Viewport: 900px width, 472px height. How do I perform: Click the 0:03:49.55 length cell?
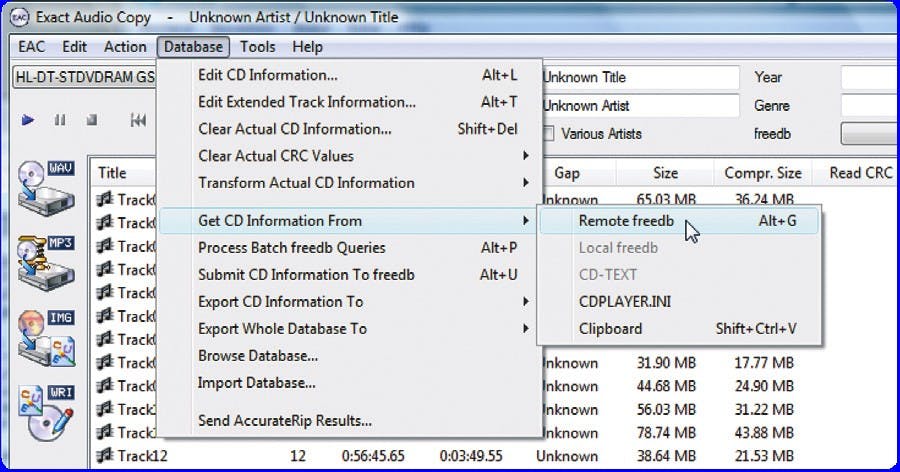tap(471, 456)
